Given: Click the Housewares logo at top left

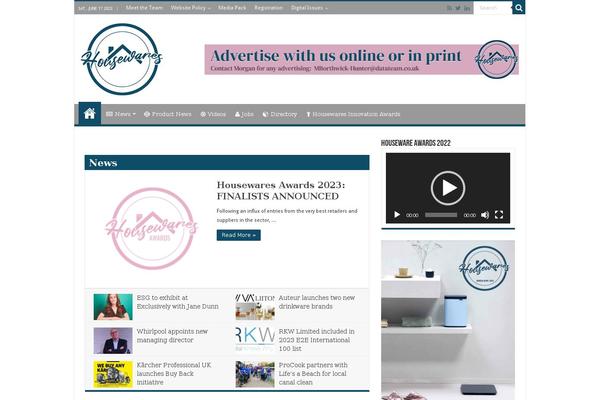Looking at the screenshot, I should point(122,59).
